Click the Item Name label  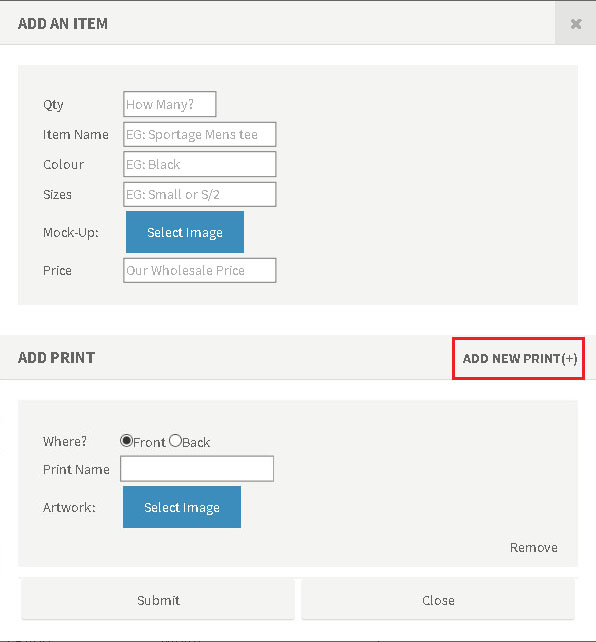click(x=76, y=135)
